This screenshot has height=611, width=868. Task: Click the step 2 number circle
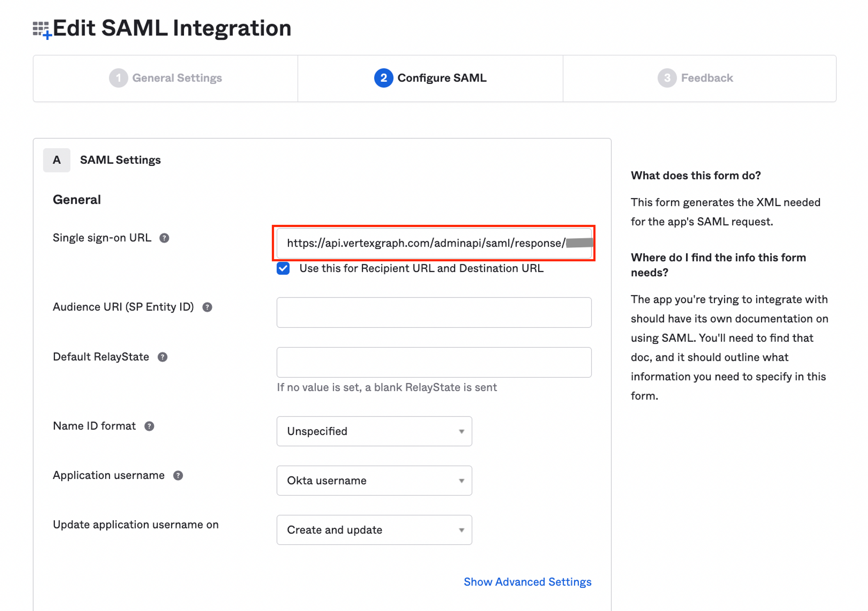click(383, 78)
